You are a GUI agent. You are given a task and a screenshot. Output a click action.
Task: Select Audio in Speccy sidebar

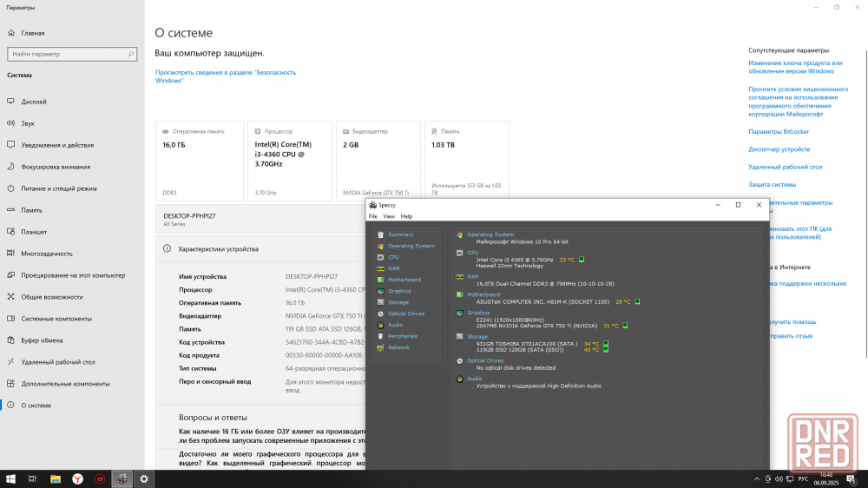(x=395, y=325)
